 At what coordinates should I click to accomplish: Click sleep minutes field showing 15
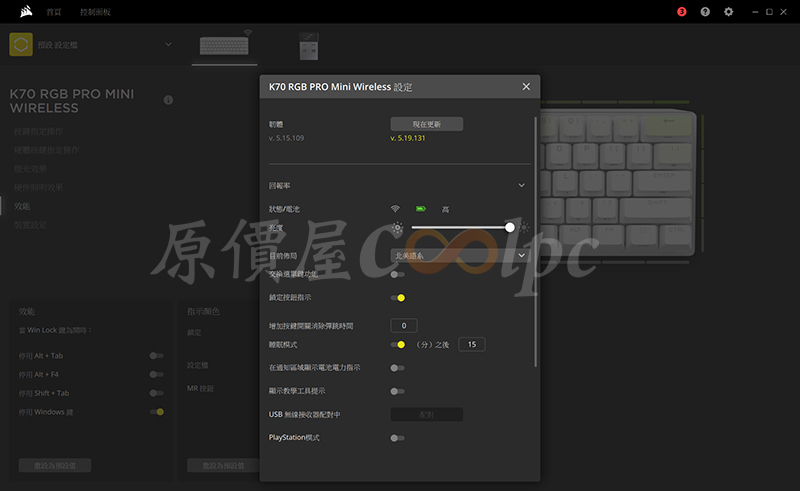click(472, 345)
